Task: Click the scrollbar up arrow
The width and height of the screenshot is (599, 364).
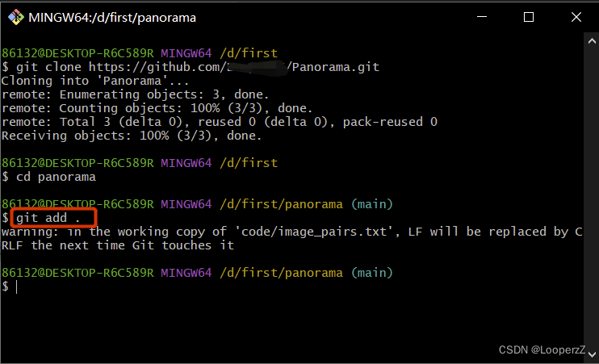Action: point(592,41)
